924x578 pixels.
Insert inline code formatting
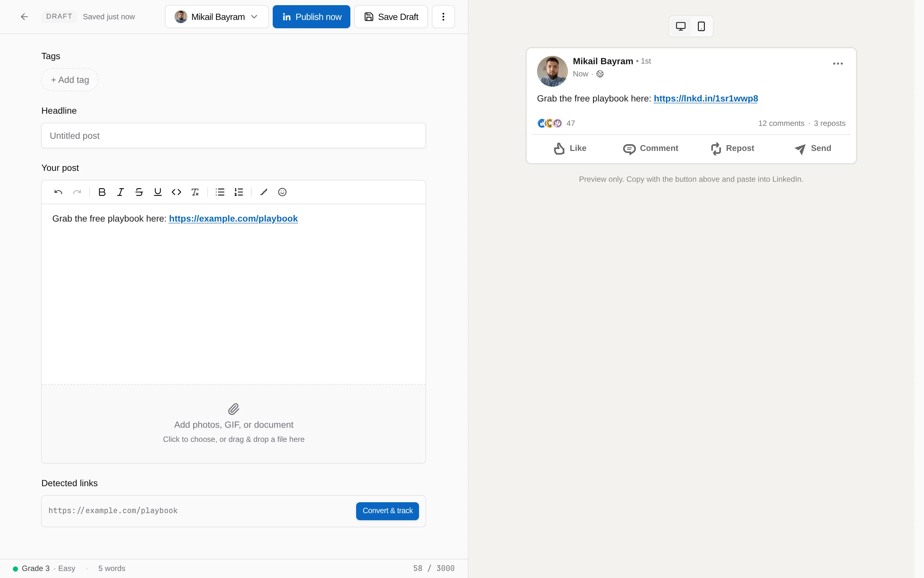tap(176, 192)
